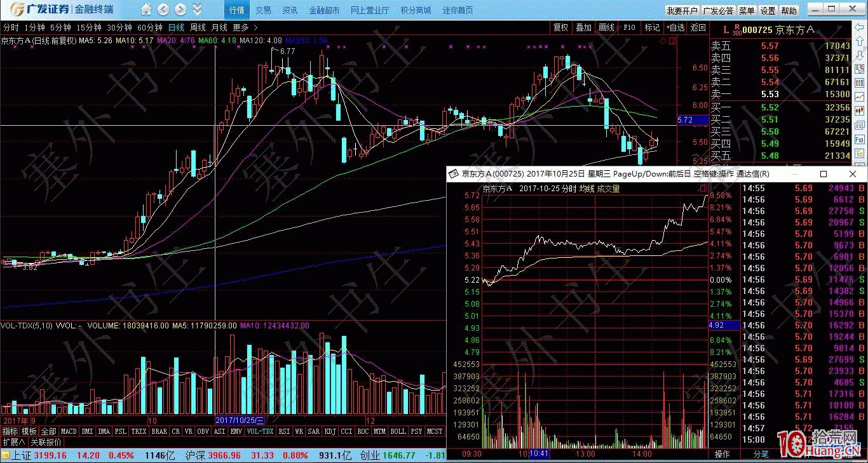Viewport: 868px width, 463px height.
Task: Select the BOLL indicator
Action: pyautogui.click(x=398, y=431)
